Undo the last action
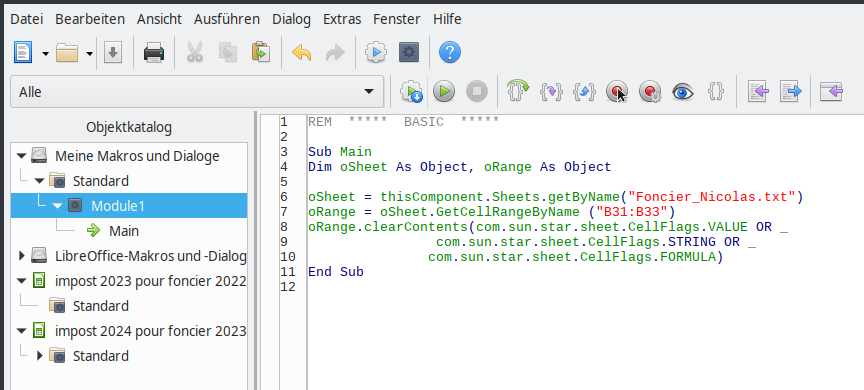The width and height of the screenshot is (864, 390). [301, 53]
